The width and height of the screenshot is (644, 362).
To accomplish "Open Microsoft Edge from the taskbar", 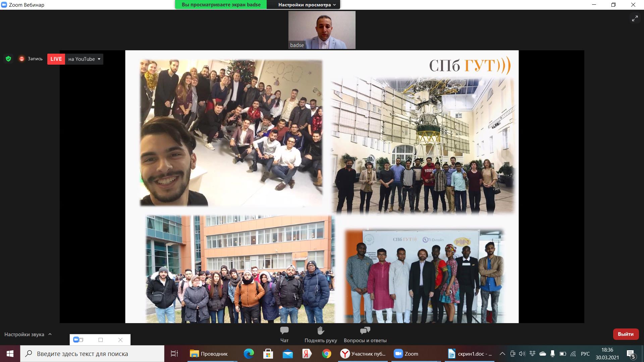I will coord(249,354).
